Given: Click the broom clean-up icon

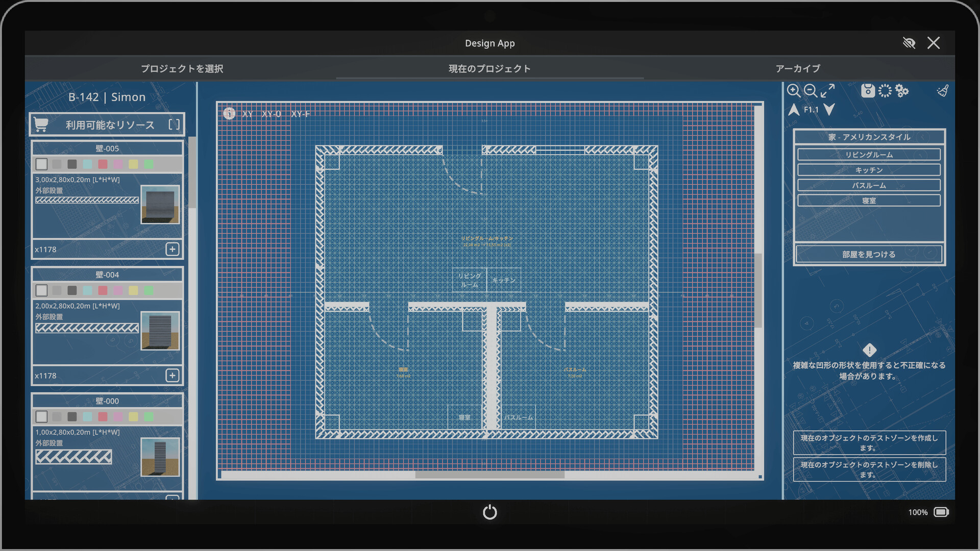Looking at the screenshot, I should pyautogui.click(x=943, y=91).
